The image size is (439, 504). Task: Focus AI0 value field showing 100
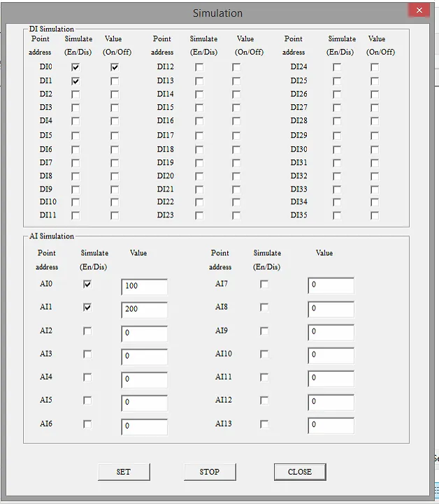point(144,287)
